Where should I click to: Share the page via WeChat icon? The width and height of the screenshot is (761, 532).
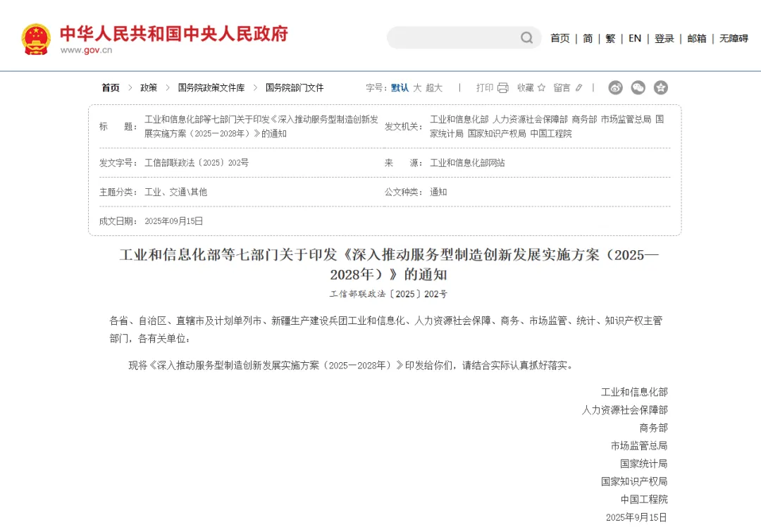(638, 87)
